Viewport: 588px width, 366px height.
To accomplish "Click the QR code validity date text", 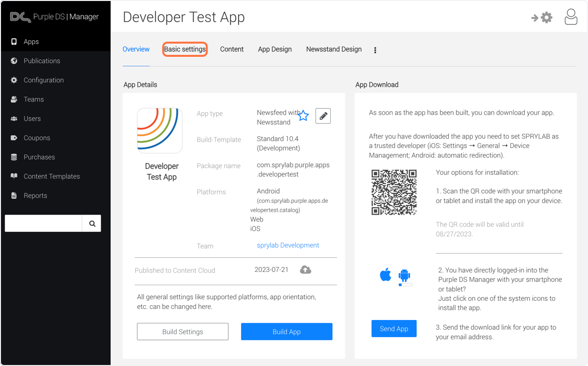I will point(480,229).
